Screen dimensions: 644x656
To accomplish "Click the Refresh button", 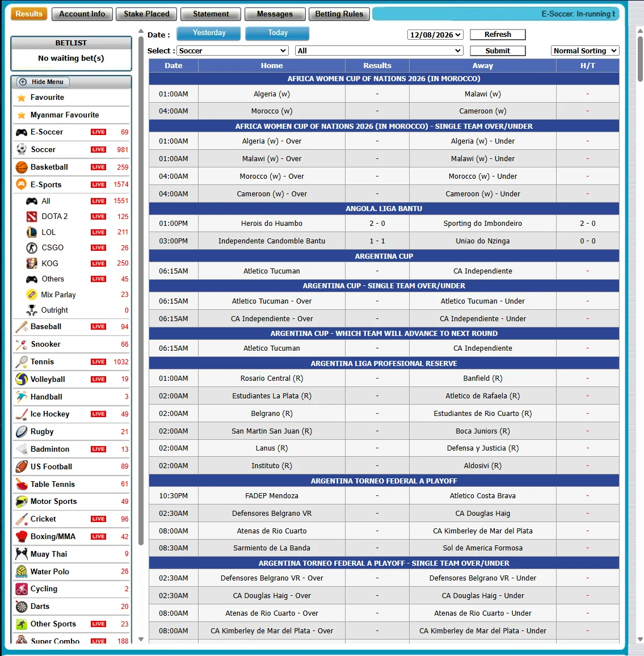I will (498, 34).
